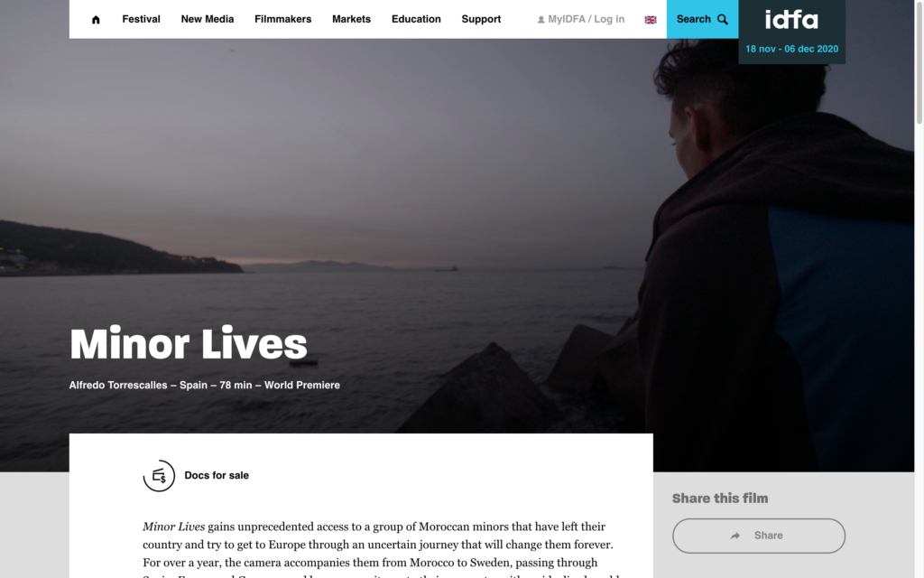Go to the home icon
The height and width of the screenshot is (578, 924).
[x=96, y=20]
